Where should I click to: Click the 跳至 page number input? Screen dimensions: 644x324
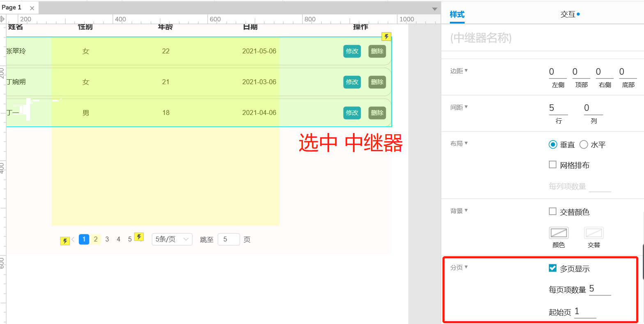click(229, 239)
